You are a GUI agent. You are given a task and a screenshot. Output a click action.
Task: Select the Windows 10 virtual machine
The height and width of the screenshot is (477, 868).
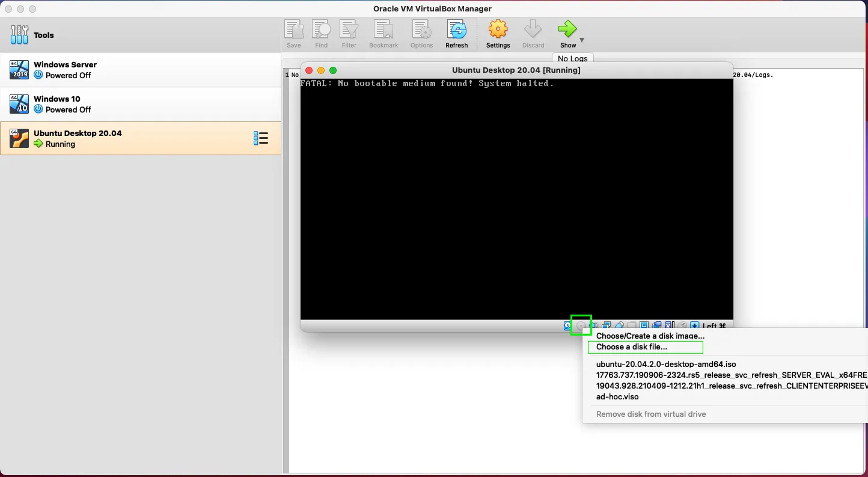(141, 104)
